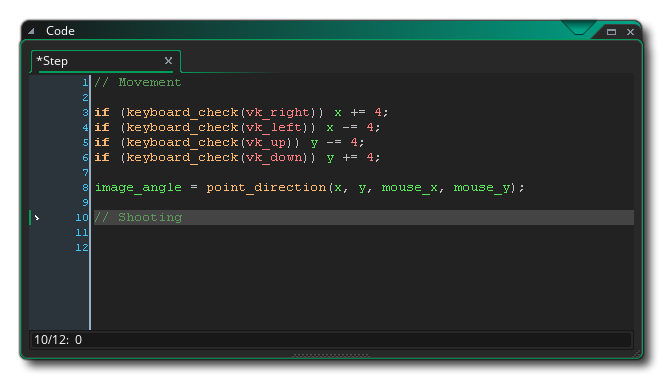The width and height of the screenshot is (663, 379).
Task: Click the dotted grip handle at the window's bottom edge
Action: tap(331, 355)
